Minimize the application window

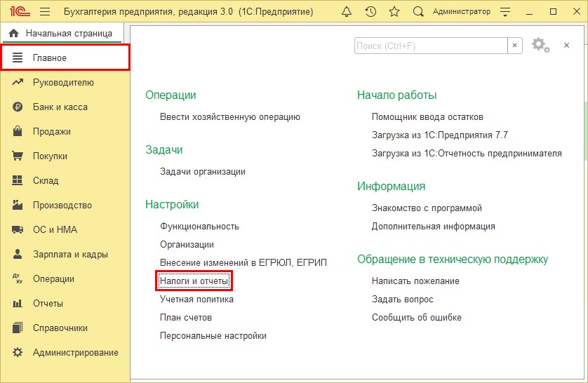click(x=529, y=12)
